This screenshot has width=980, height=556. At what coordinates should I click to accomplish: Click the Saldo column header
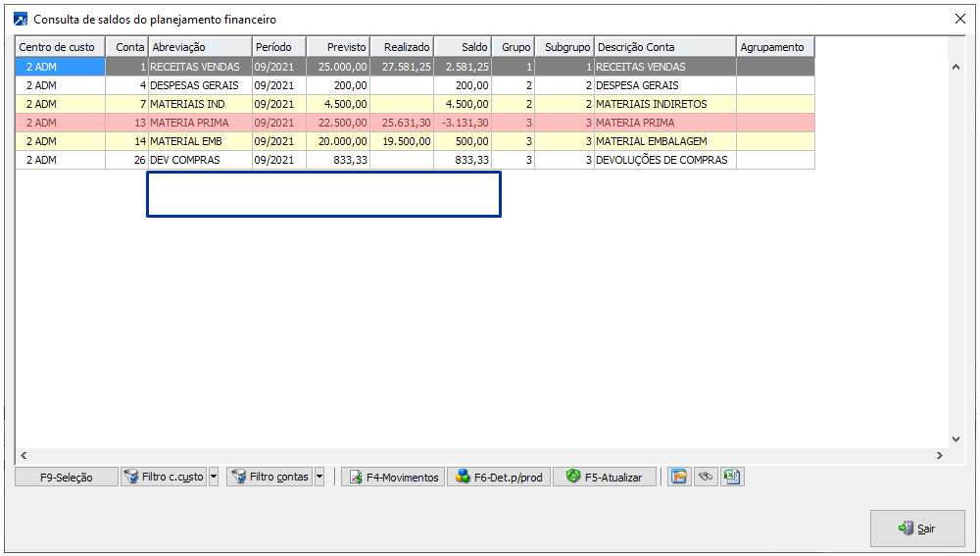(463, 47)
